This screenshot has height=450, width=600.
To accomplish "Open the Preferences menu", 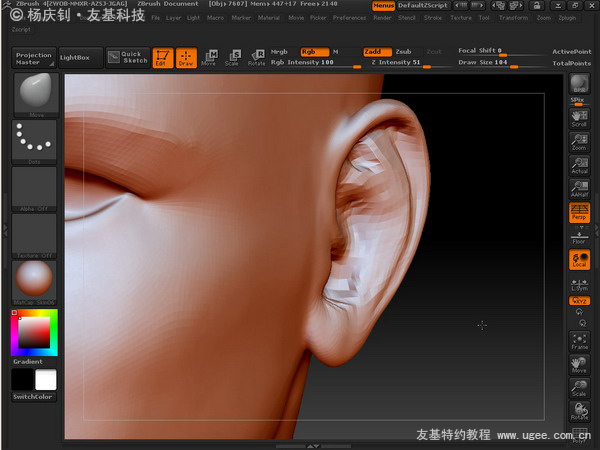I will 349,18.
